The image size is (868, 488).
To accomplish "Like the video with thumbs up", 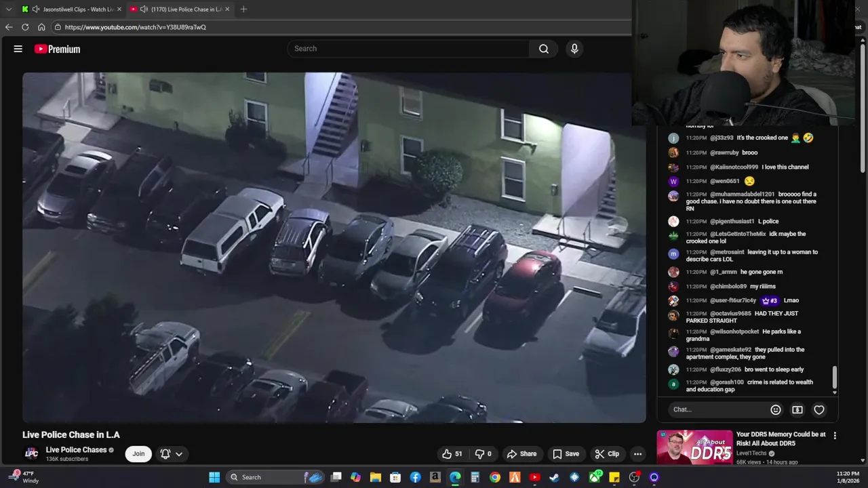I will pos(452,454).
